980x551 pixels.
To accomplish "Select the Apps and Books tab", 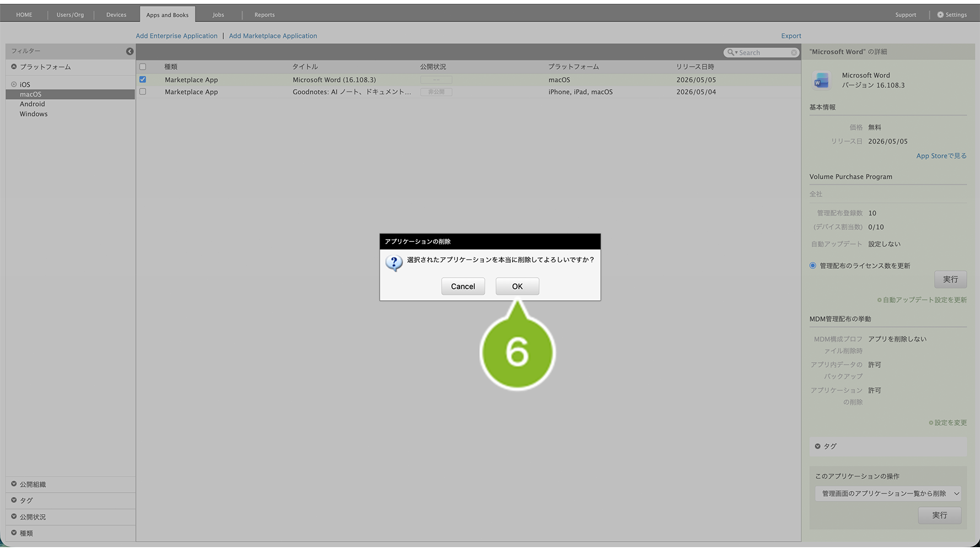I will click(x=168, y=15).
